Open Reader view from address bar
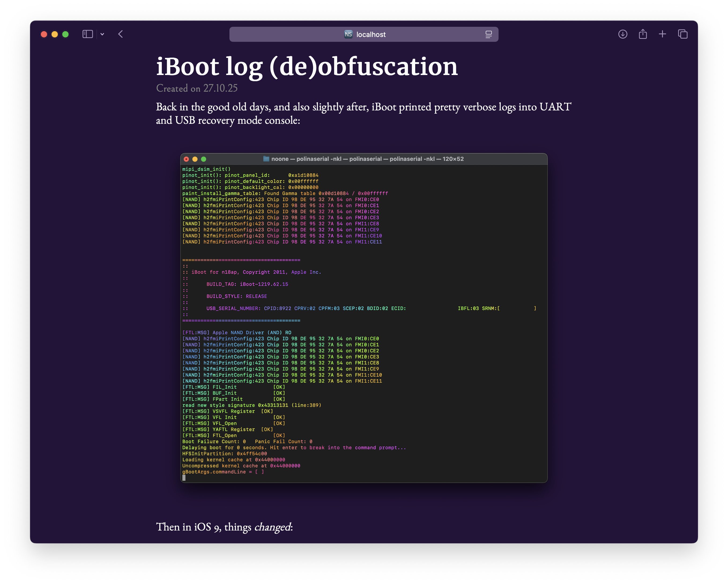The height and width of the screenshot is (583, 728). tap(488, 34)
